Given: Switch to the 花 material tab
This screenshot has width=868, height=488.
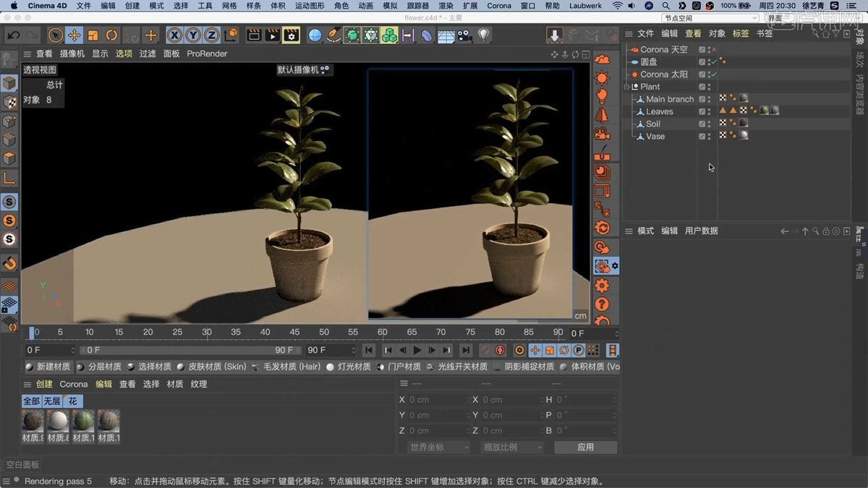Looking at the screenshot, I should (x=72, y=401).
